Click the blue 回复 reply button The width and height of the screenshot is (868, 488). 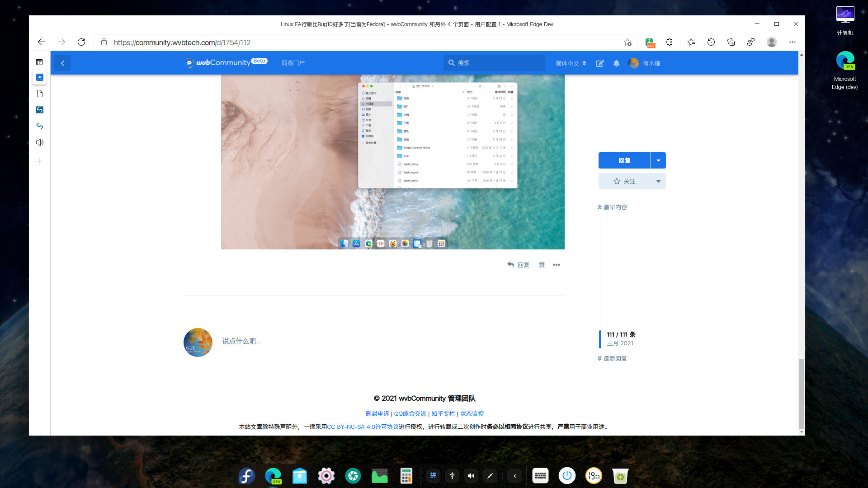click(x=624, y=160)
